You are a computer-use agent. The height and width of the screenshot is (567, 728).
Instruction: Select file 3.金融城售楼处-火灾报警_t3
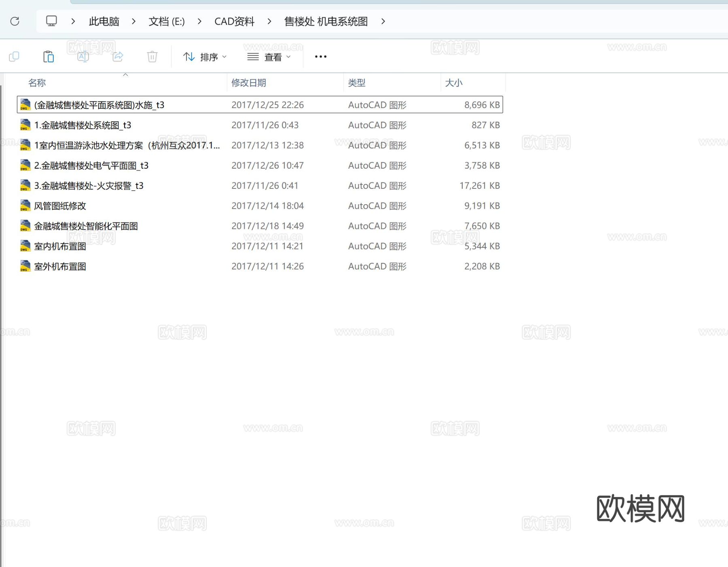(x=89, y=186)
